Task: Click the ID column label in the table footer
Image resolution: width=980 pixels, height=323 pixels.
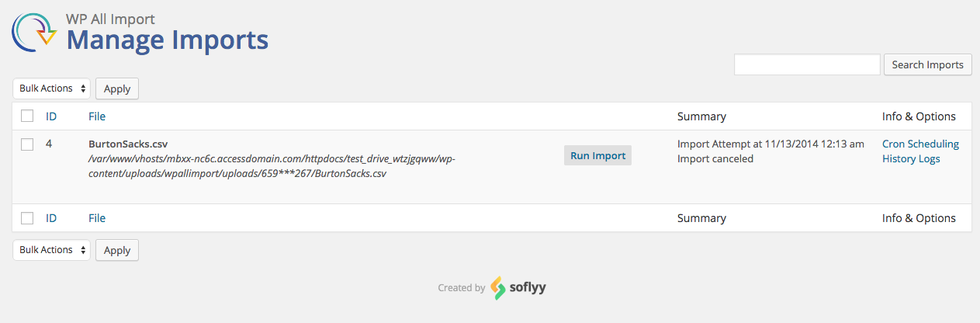Action: [x=51, y=218]
